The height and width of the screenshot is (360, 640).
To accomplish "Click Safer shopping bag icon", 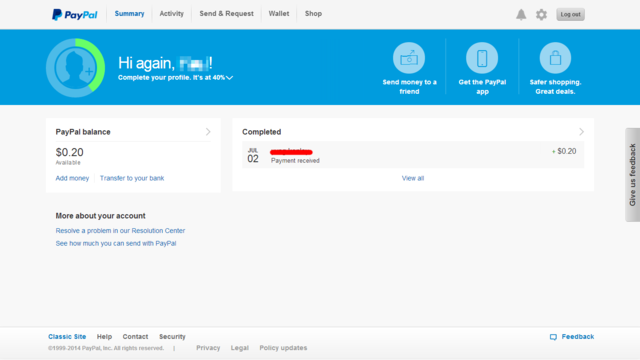I will coord(555,58).
